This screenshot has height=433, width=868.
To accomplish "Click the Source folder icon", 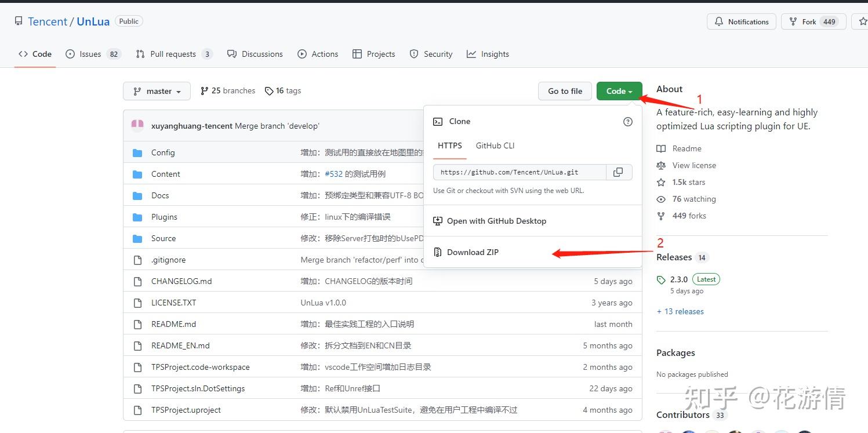I will [137, 239].
